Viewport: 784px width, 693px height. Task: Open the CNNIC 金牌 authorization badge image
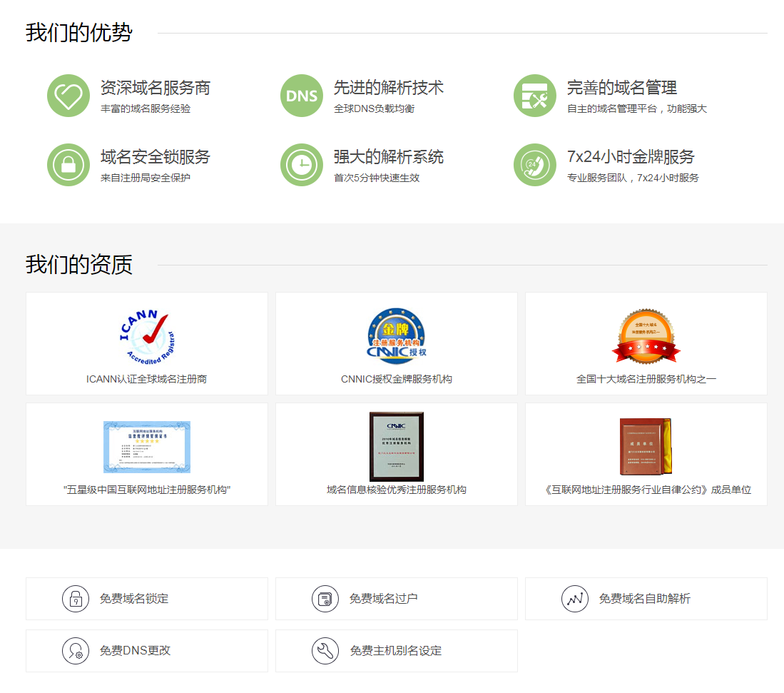pos(397,336)
